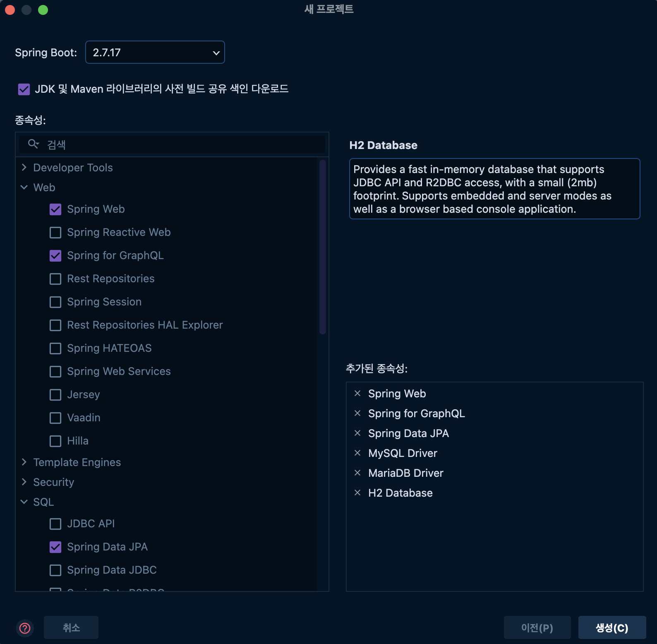
Task: Open help with the question mark icon
Action: click(25, 628)
